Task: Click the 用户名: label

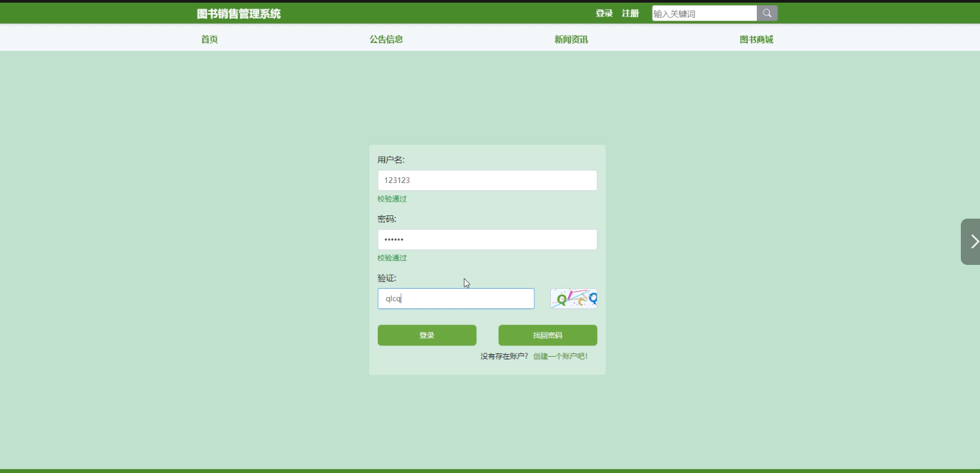Action: pos(391,160)
